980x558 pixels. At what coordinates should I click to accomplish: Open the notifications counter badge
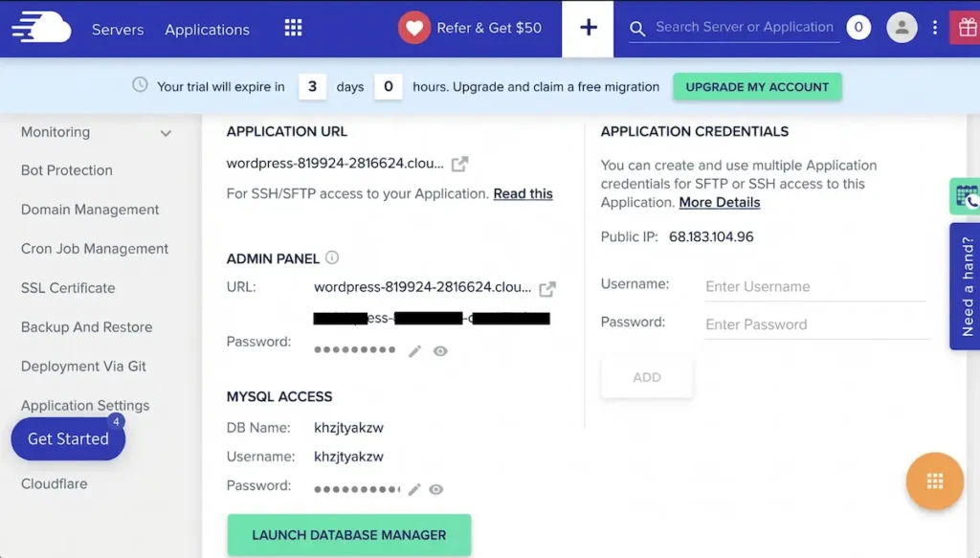tap(858, 27)
